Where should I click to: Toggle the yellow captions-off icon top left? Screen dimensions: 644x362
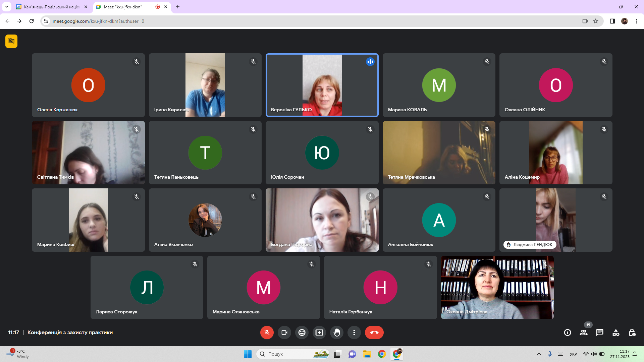[11, 41]
